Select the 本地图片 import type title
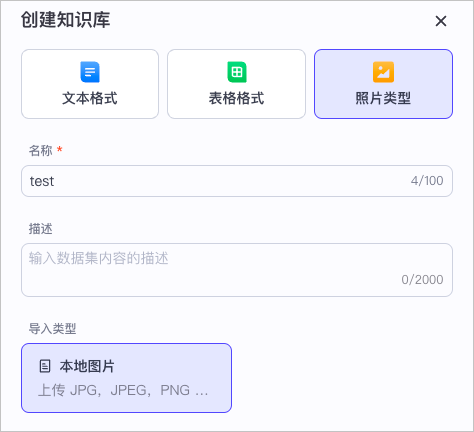 tap(87, 366)
